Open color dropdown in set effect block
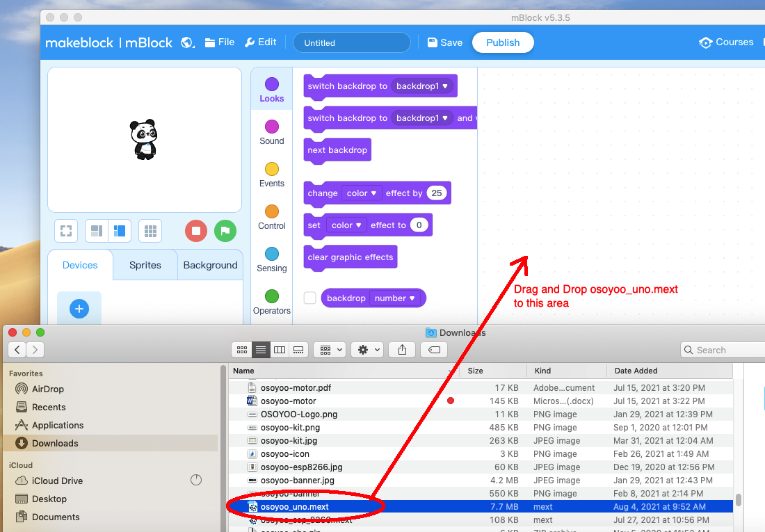Screen dimensions: 765x532 pyautogui.click(x=346, y=225)
